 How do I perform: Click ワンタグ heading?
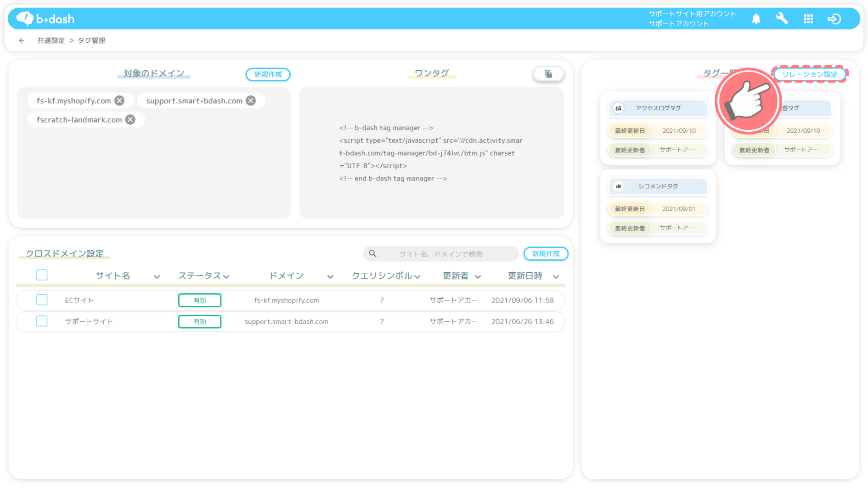point(432,73)
